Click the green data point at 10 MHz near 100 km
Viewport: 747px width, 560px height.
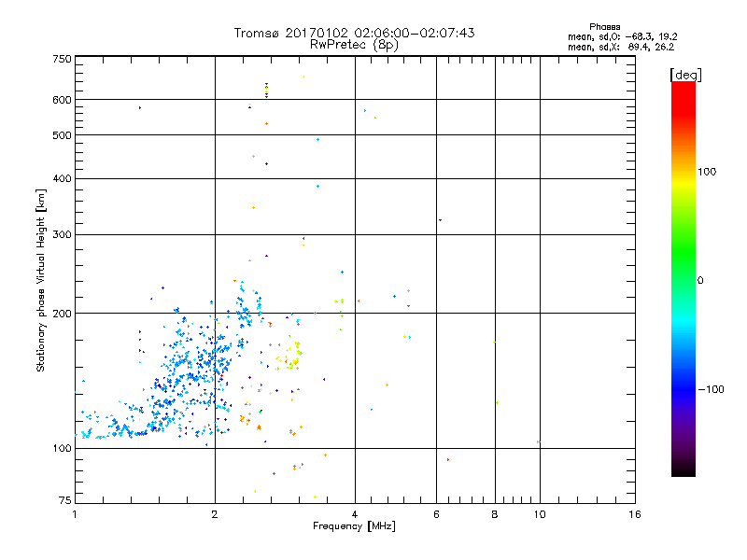point(539,441)
